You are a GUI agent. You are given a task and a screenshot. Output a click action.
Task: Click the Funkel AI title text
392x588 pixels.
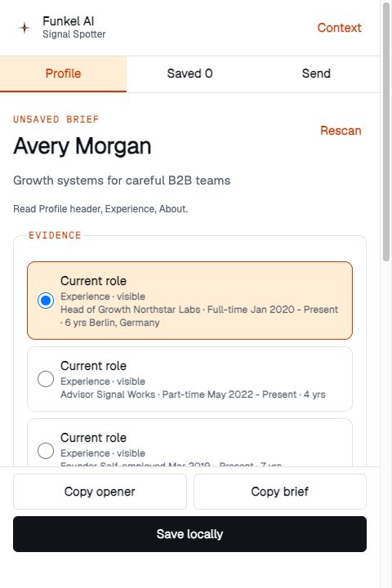[69, 21]
